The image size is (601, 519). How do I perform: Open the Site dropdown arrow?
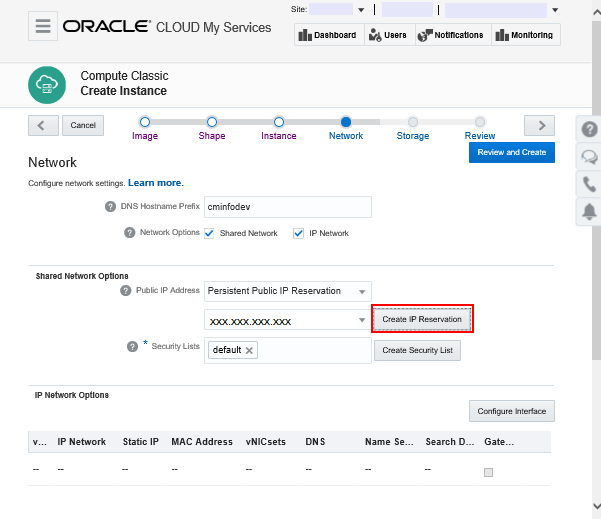click(361, 10)
